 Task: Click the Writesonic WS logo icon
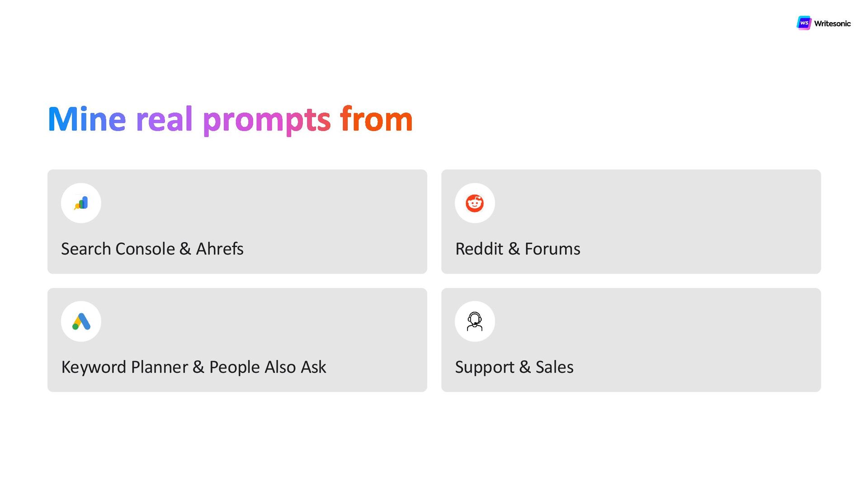804,23
